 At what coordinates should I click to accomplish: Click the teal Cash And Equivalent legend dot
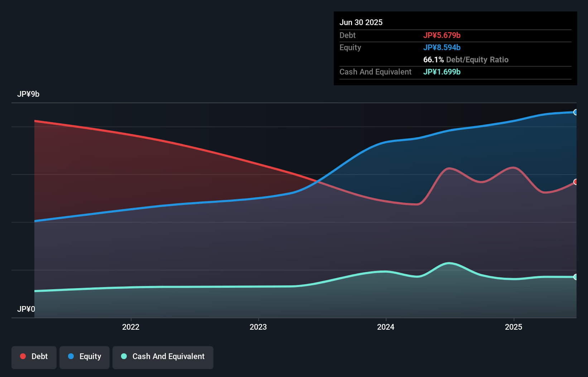pyautogui.click(x=124, y=356)
